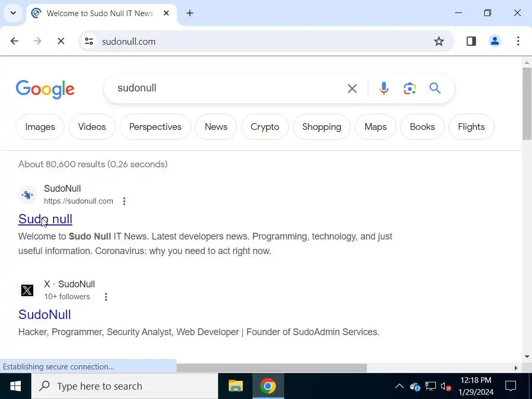Click the scrollbar up arrow
This screenshot has height=399, width=532.
[x=527, y=63]
